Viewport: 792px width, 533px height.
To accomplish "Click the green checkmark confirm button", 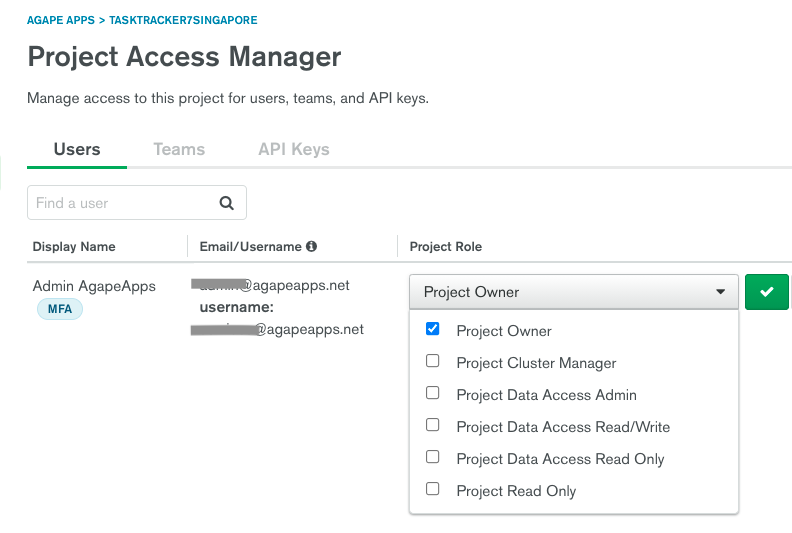I will (766, 292).
